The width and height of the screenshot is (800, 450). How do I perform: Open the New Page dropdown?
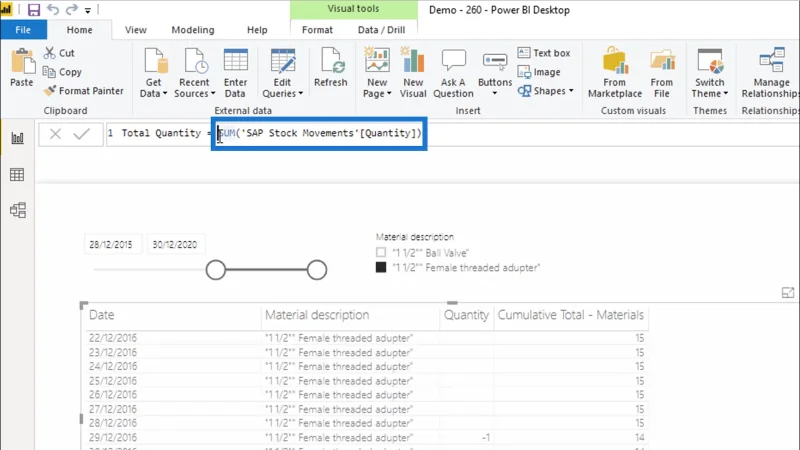coord(377,73)
